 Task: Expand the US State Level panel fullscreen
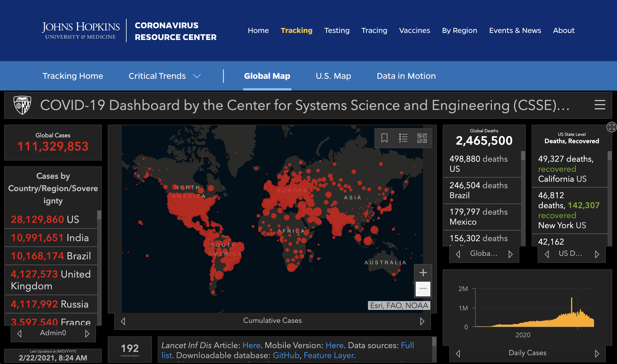[x=611, y=127]
